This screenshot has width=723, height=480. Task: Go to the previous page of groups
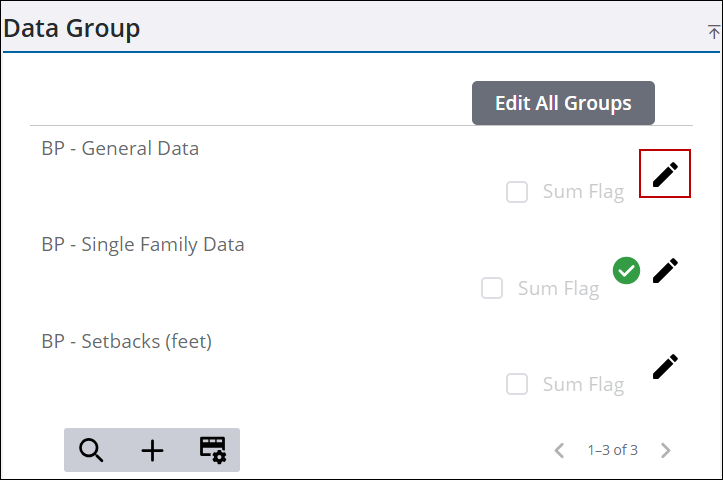point(559,450)
